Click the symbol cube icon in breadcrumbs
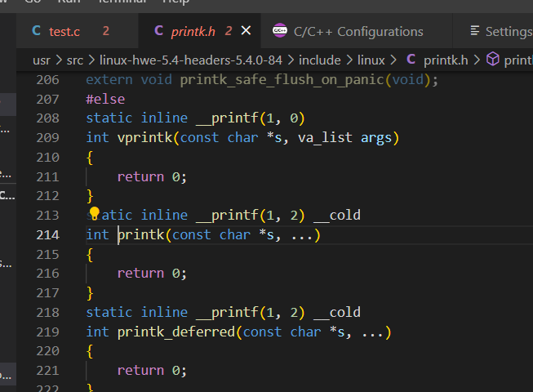 pos(492,60)
